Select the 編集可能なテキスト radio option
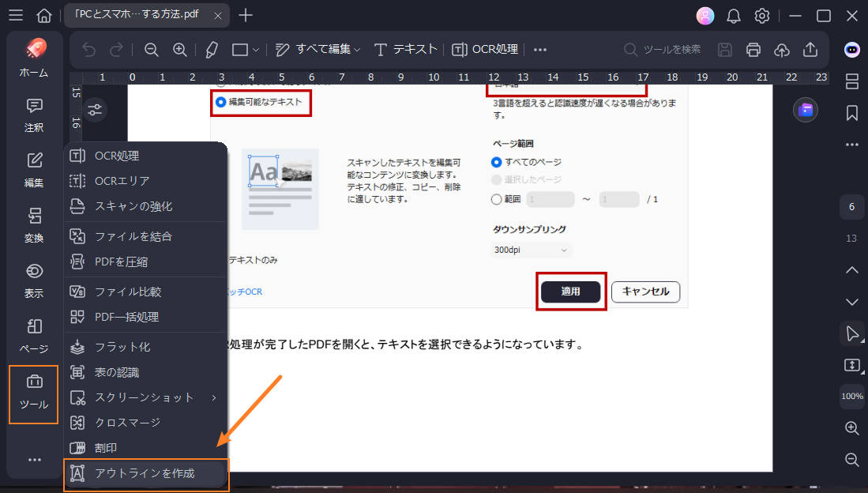This screenshot has height=493, width=868. click(220, 102)
